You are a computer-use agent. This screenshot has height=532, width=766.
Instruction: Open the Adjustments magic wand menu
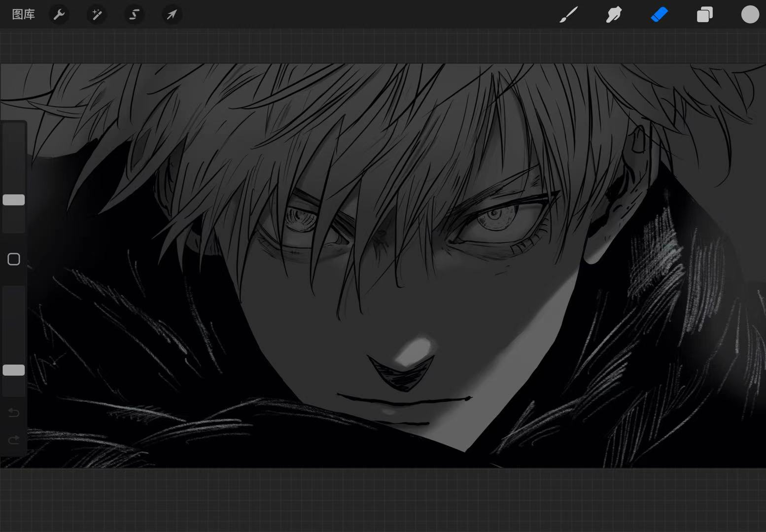97,15
